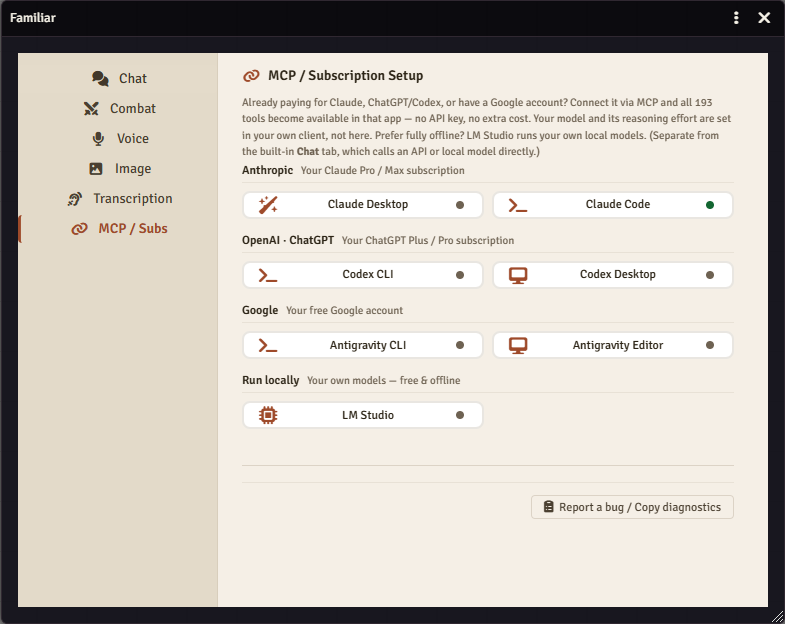The image size is (785, 624).
Task: Click the 'Familiar' window title
Action: click(33, 18)
